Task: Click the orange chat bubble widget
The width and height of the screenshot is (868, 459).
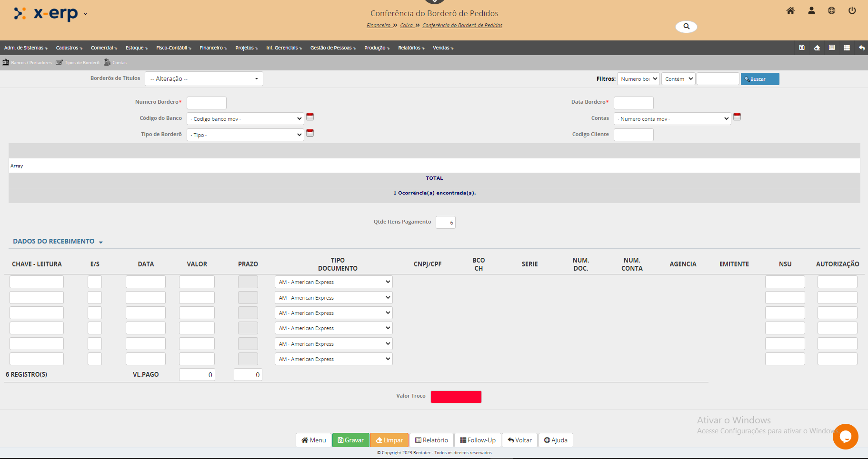Action: click(x=845, y=436)
